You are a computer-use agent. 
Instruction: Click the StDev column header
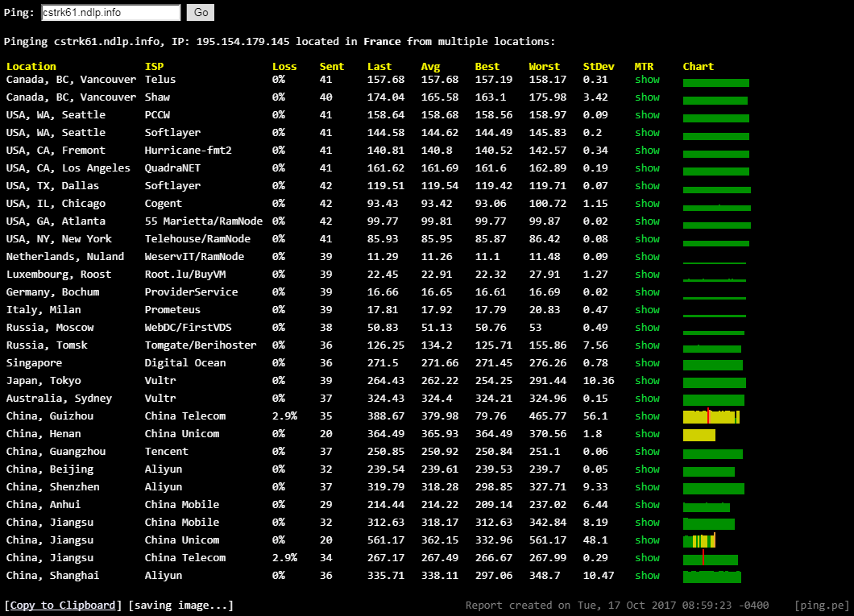point(597,67)
